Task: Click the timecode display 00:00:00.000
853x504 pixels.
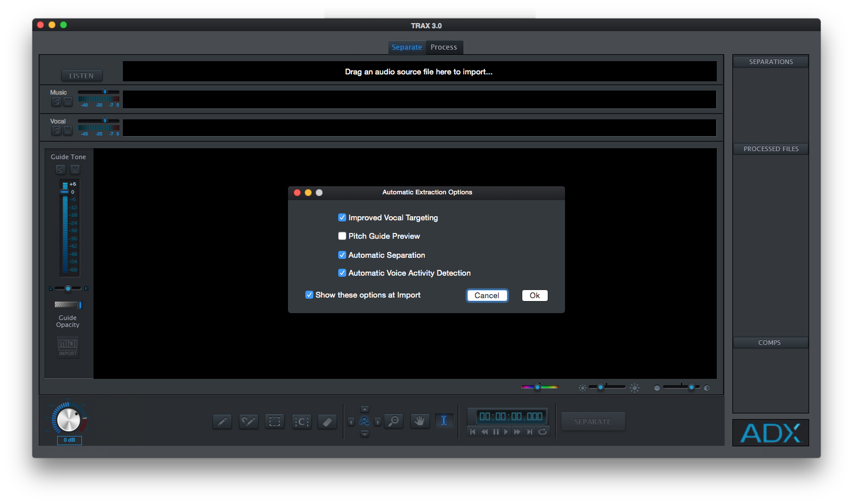Action: point(511,416)
